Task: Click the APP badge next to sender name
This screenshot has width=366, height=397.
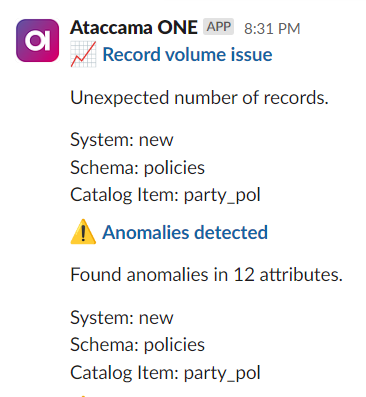Action: click(x=219, y=27)
